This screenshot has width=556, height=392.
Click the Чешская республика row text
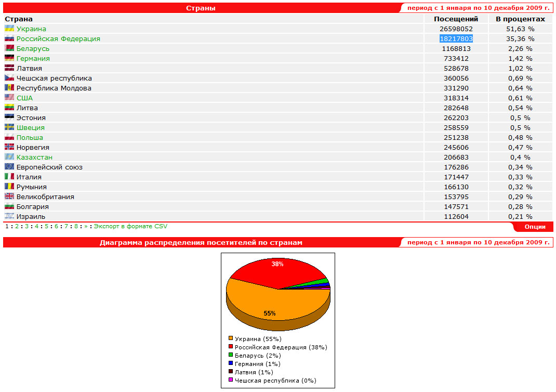[x=54, y=79]
